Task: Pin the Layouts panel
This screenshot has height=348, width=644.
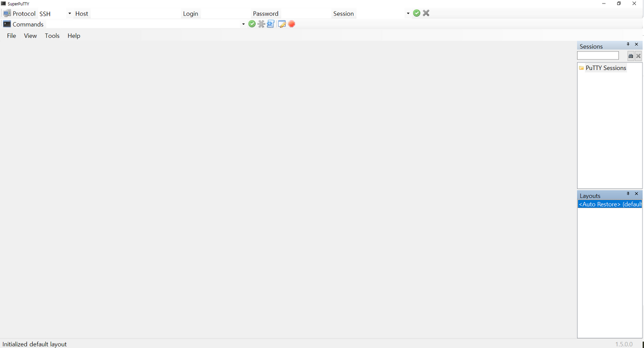Action: pyautogui.click(x=628, y=194)
